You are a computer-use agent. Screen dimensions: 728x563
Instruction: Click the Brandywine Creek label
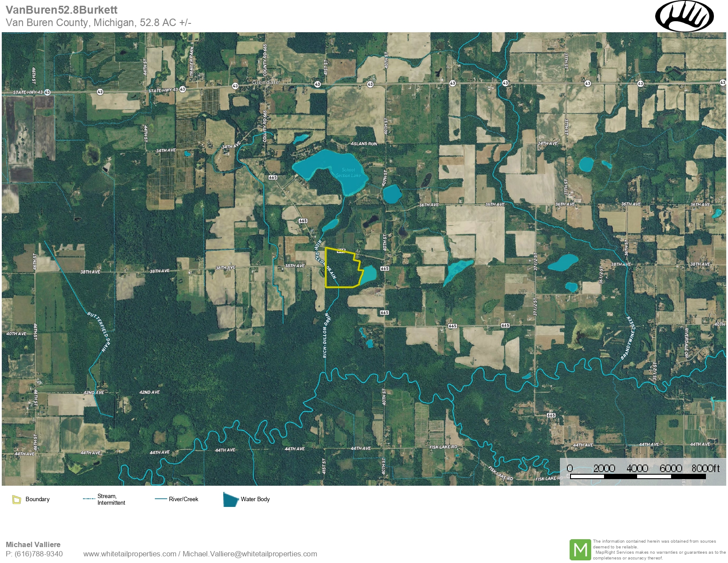pos(628,338)
